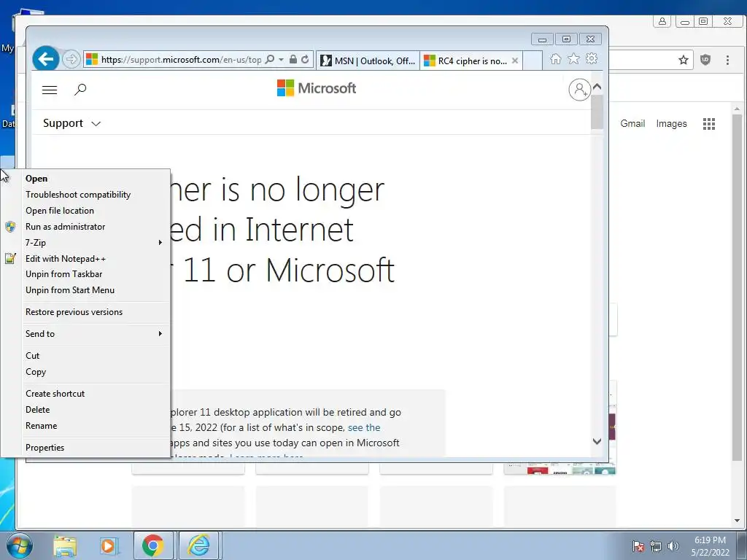Open the Google apps grid in Chrome

(709, 124)
